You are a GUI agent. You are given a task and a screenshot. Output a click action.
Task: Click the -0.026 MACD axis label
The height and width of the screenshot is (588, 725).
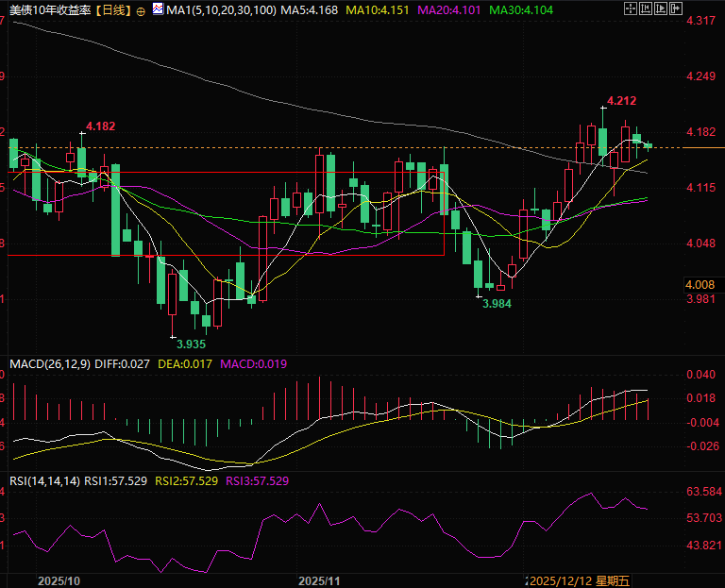(702, 446)
